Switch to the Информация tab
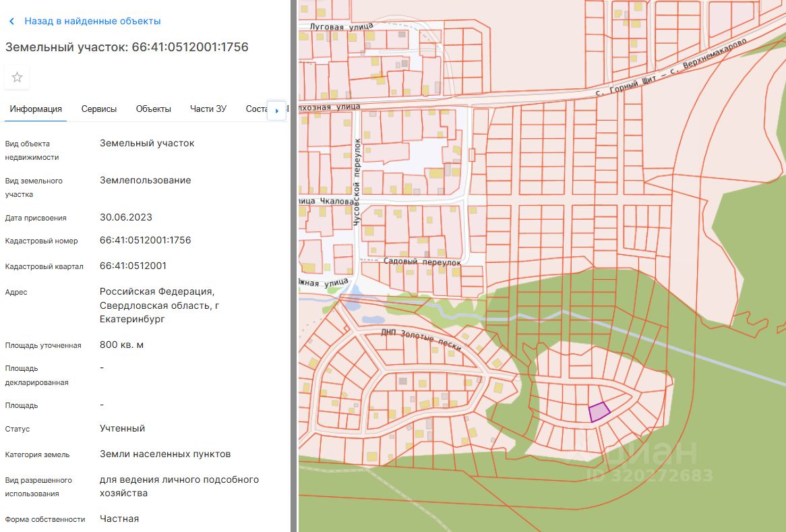Screen dimensions: 786x532 coord(36,109)
